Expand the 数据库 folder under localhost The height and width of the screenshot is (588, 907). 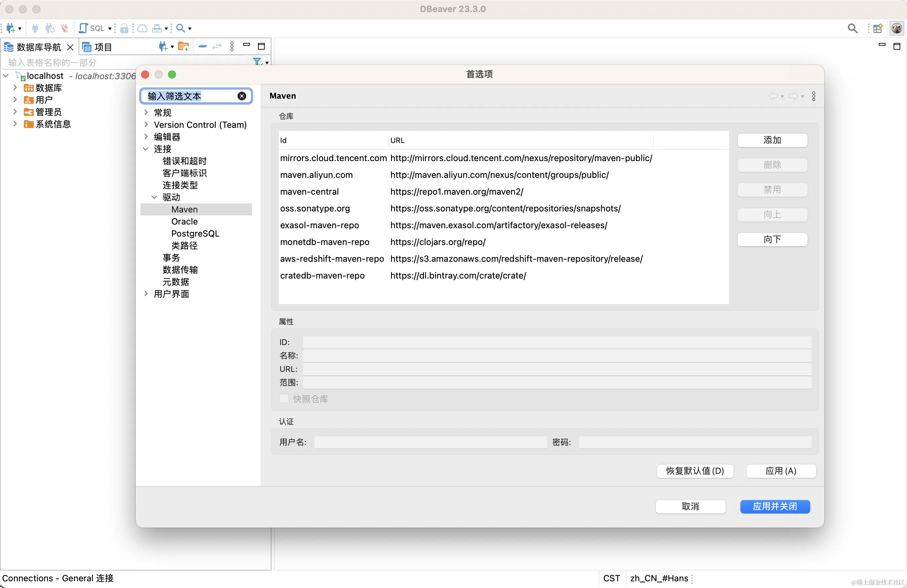click(15, 88)
